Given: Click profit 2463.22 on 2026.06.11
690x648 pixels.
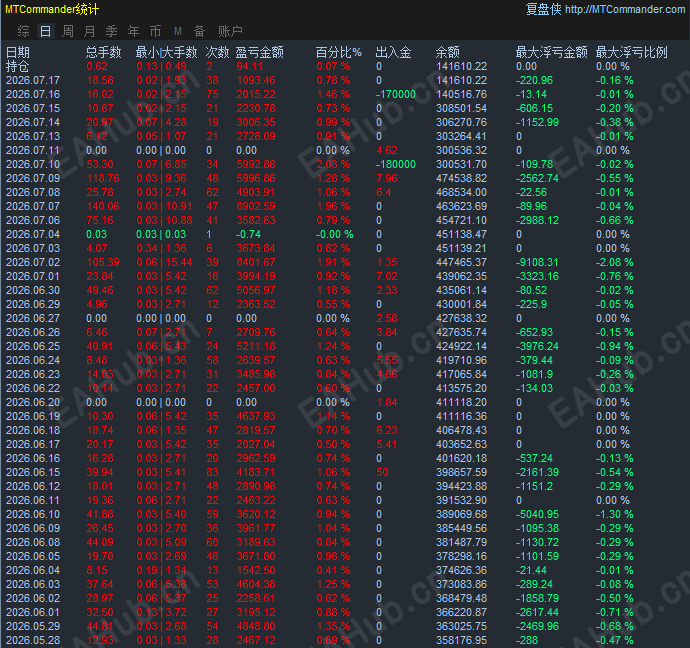Looking at the screenshot, I should [256, 501].
